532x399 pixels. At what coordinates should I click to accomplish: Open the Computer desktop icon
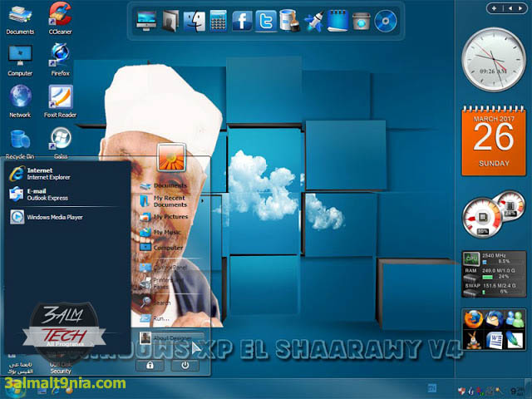pos(20,61)
